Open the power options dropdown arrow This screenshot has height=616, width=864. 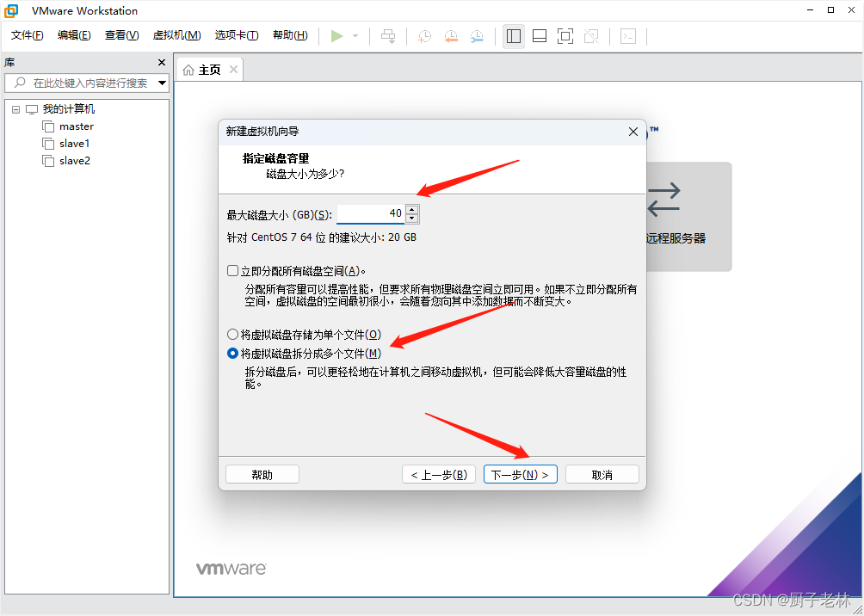[x=355, y=36]
